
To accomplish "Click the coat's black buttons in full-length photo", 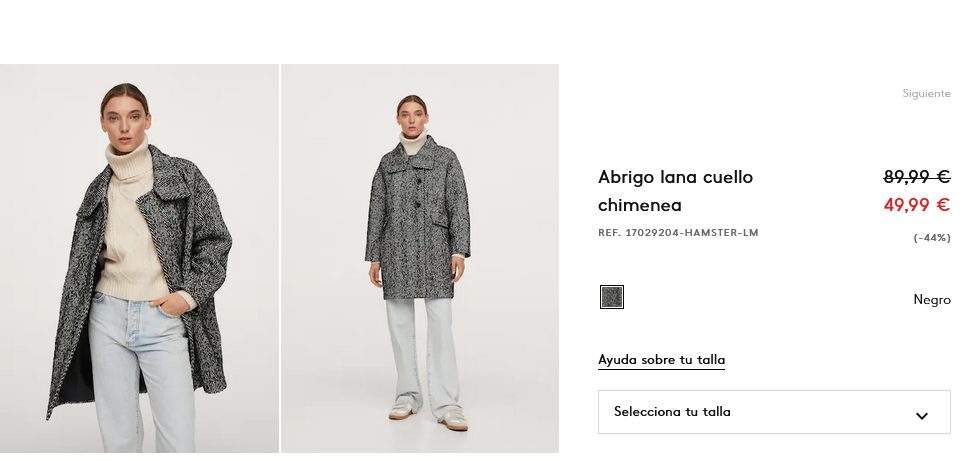I will click(x=418, y=192).
